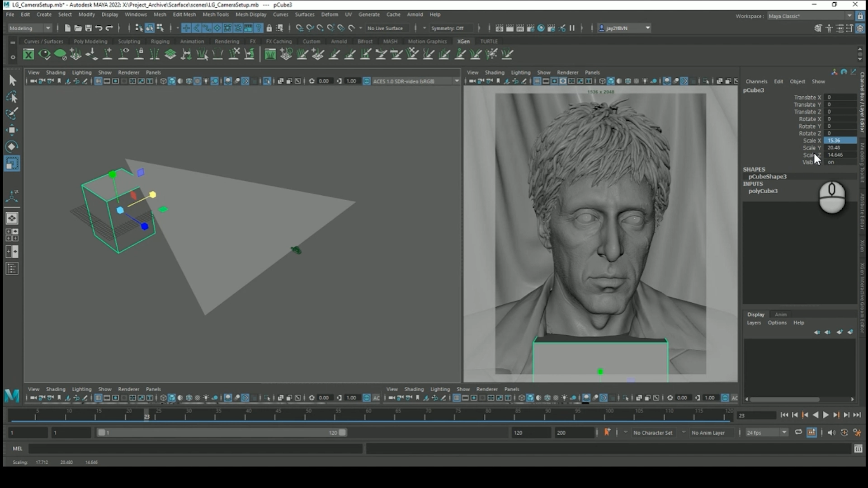This screenshot has height=488, width=868.
Task: Toggle the timeline audio speaker icon
Action: tap(831, 432)
